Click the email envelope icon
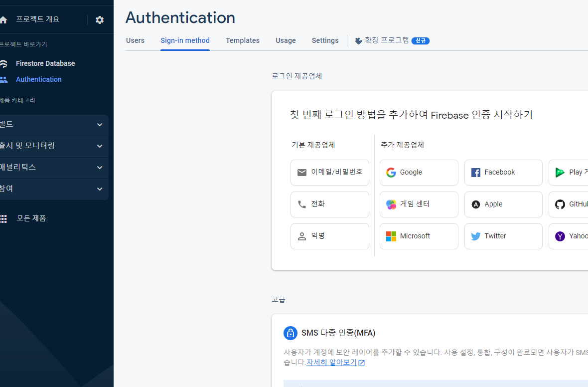588x387 pixels. (302, 172)
